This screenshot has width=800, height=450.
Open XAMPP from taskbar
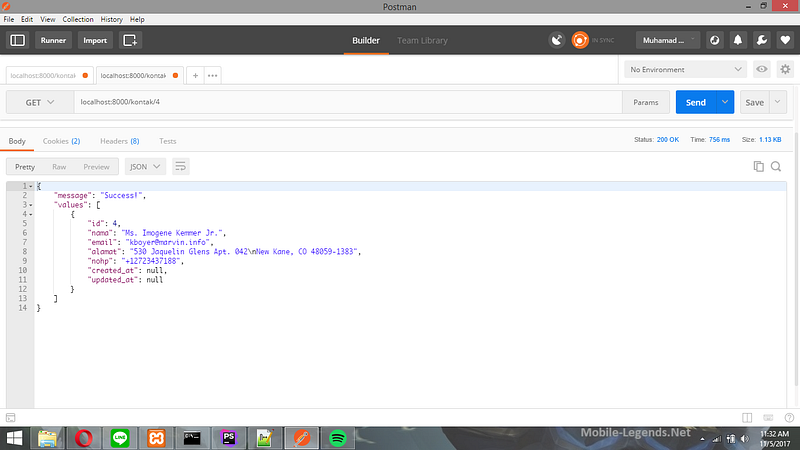click(156, 438)
